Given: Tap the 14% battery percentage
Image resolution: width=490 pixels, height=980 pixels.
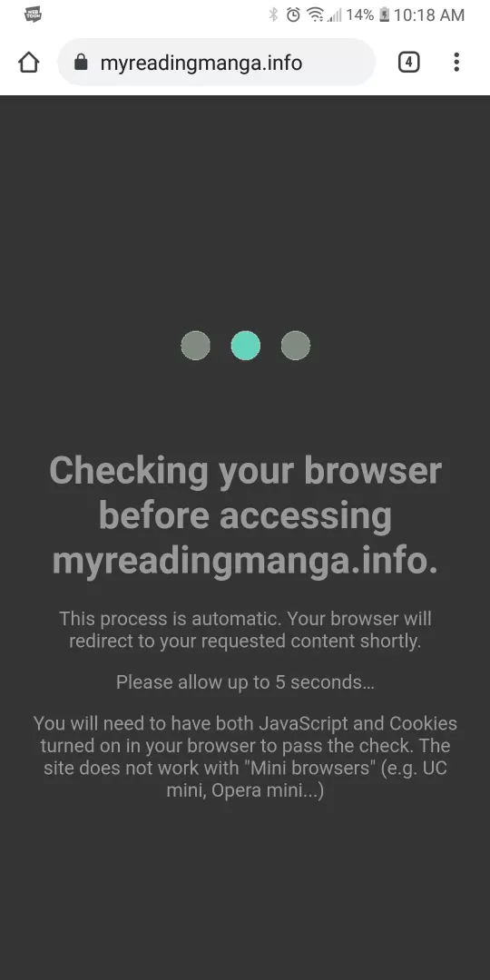Looking at the screenshot, I should pyautogui.click(x=360, y=15).
